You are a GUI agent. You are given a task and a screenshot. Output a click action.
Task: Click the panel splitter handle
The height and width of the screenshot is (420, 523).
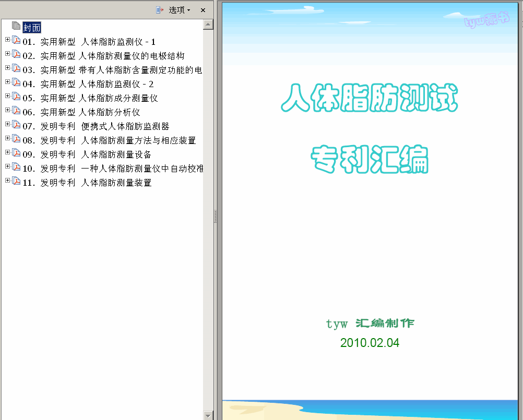[215, 216]
